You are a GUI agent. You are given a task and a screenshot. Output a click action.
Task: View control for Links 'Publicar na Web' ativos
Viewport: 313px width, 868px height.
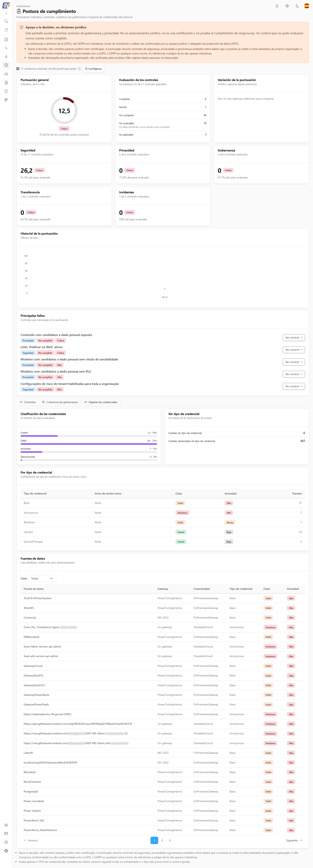coord(294,350)
